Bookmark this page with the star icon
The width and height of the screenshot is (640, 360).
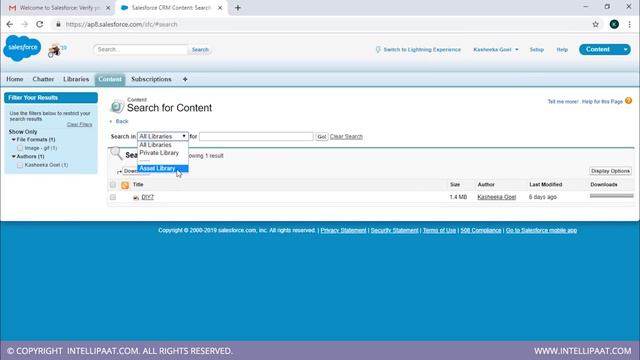pos(596,24)
